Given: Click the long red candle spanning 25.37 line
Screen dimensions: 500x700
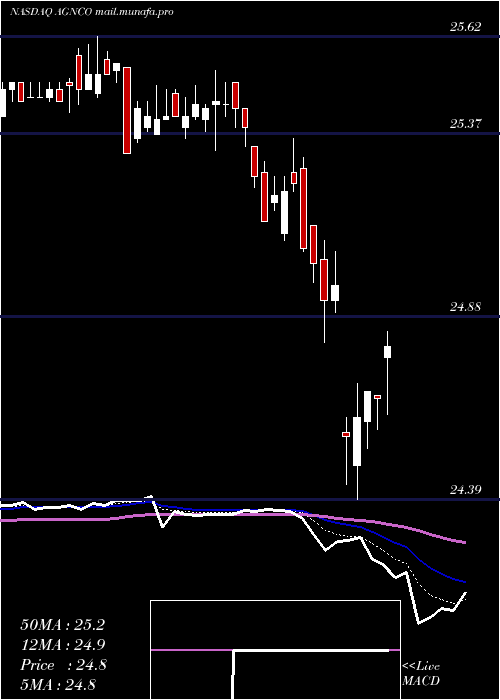Looking at the screenshot, I should pos(127,110).
